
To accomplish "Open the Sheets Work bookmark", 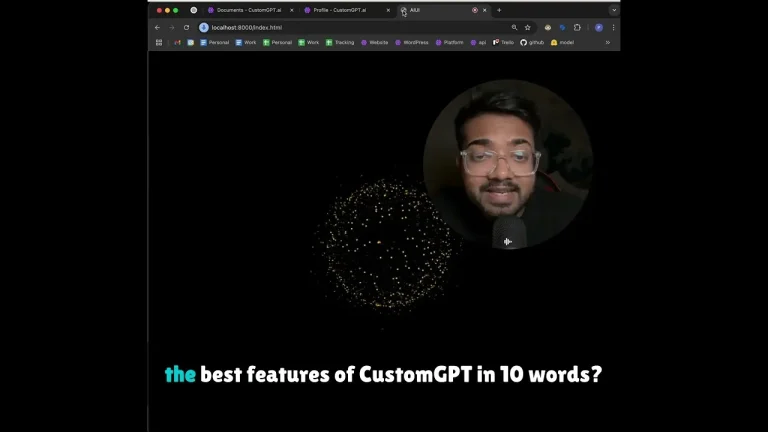I will point(309,43).
